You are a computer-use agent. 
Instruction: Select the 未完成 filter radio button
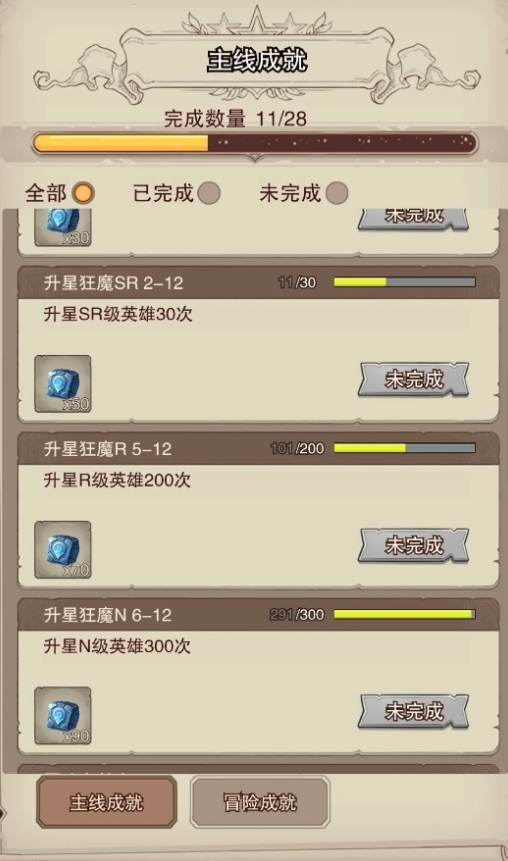click(x=337, y=193)
